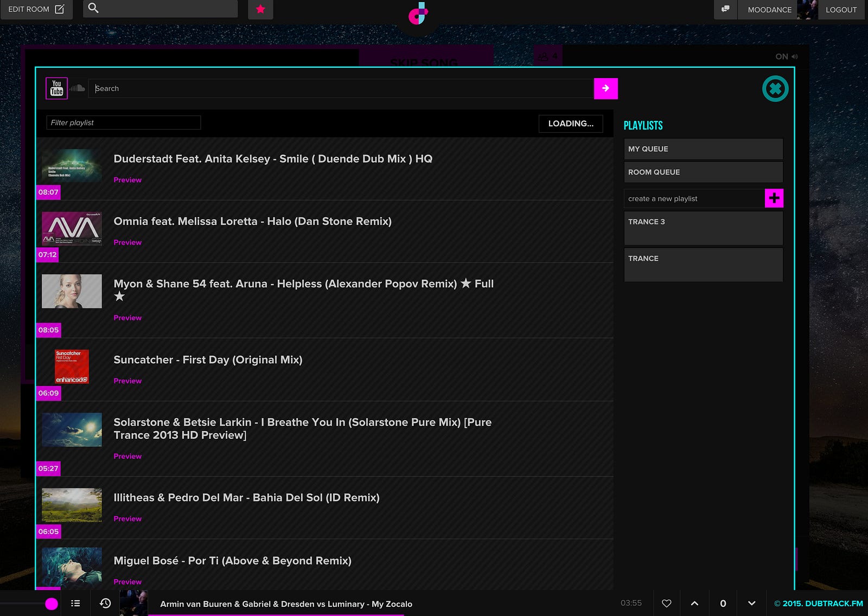Close the playlist browser overlay
The width and height of the screenshot is (868, 616).
[x=775, y=88]
